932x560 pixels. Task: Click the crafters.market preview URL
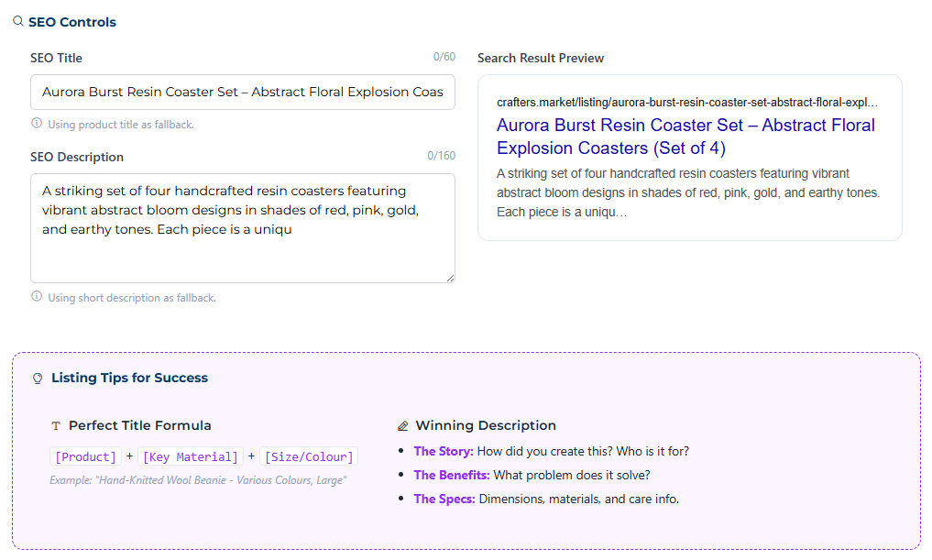point(686,103)
